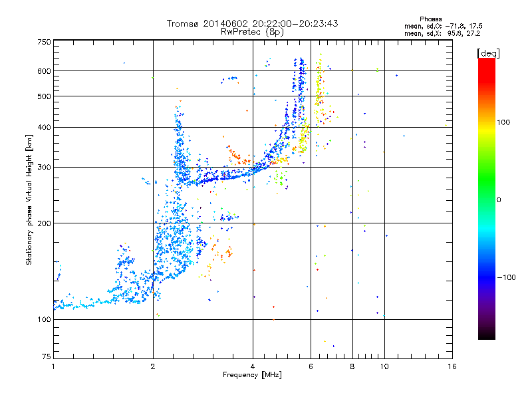Click the y-axis tick label '500'
The height and width of the screenshot is (399, 532).
pos(45,96)
